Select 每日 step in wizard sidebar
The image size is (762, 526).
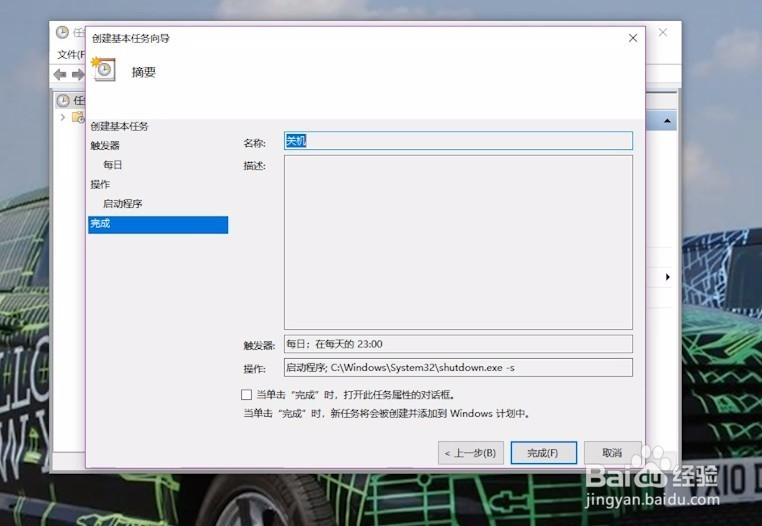tap(112, 165)
